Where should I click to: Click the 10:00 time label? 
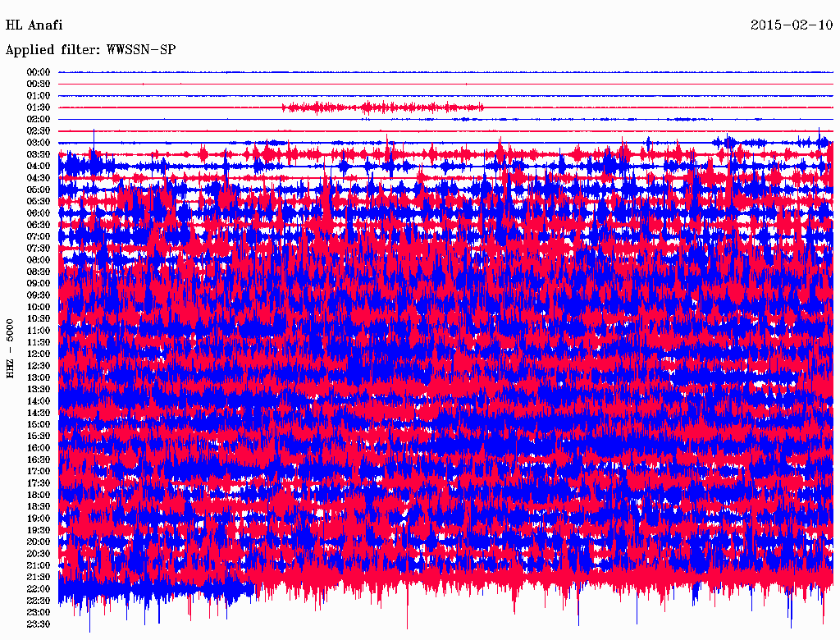38,307
